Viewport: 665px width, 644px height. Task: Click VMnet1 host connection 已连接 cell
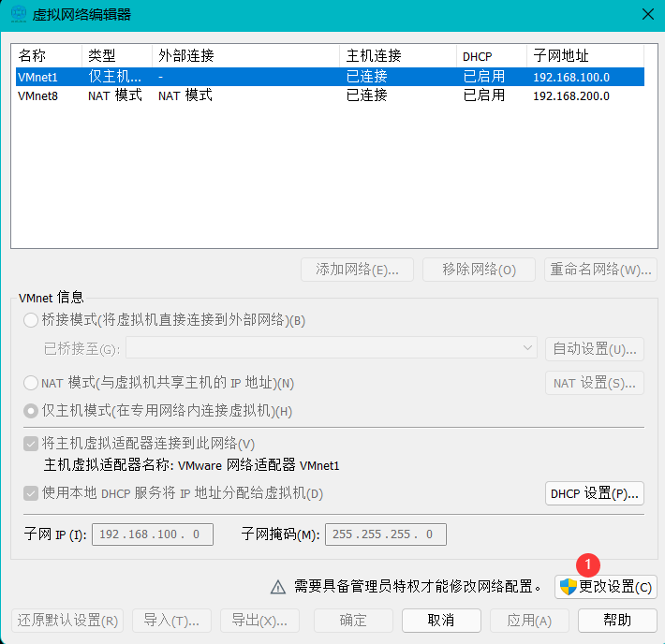(367, 77)
